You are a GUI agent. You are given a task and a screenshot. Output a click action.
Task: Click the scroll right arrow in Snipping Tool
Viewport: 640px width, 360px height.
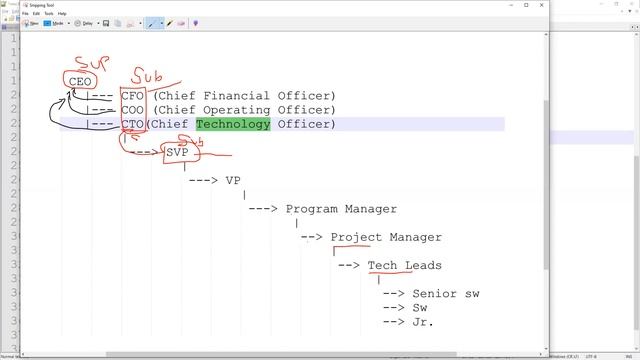tap(540, 354)
